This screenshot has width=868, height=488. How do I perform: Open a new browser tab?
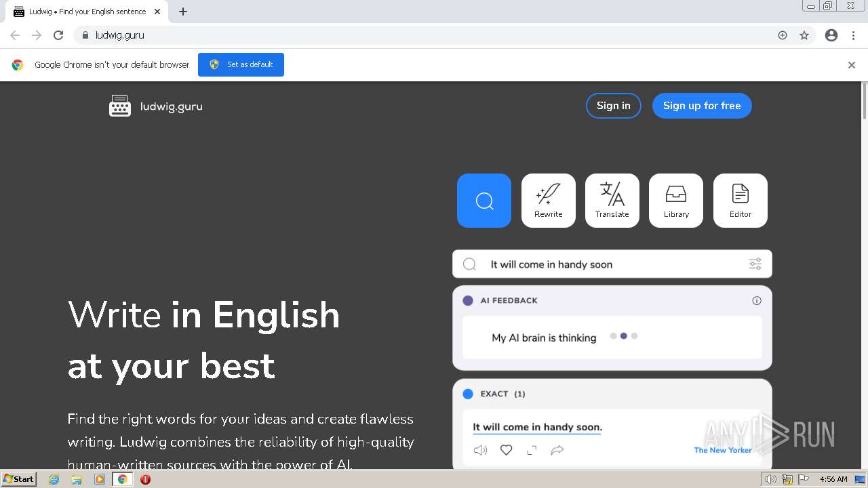point(183,12)
